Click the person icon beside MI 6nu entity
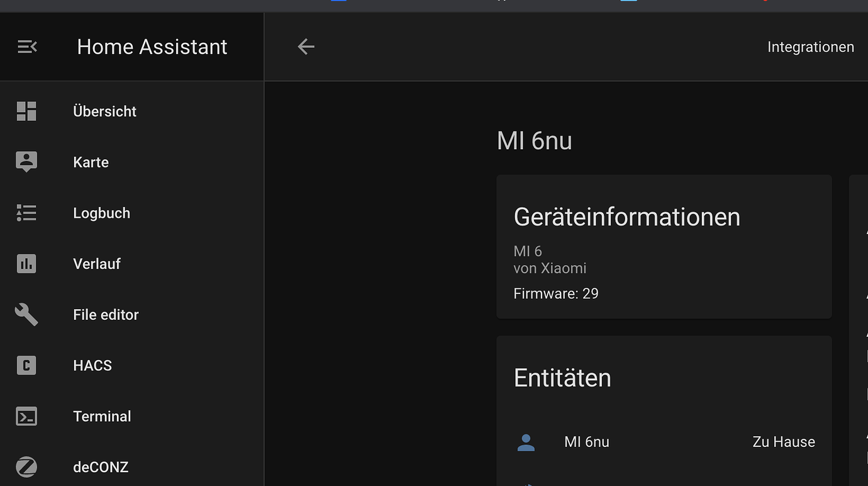The width and height of the screenshot is (868, 486). (x=526, y=442)
